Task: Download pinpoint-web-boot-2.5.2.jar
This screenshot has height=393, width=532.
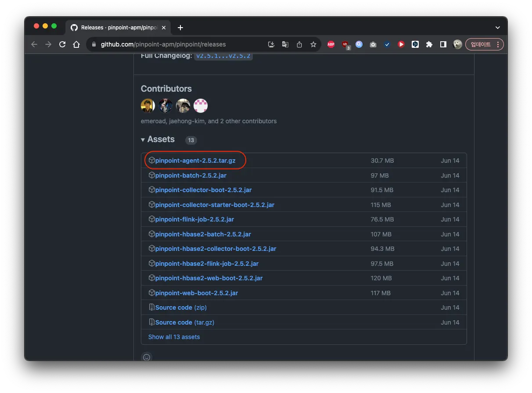Action: tap(197, 293)
